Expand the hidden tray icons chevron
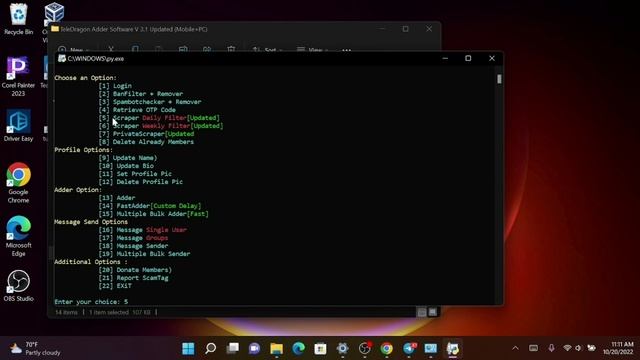Viewport: 640px width, 360px height. (516, 348)
